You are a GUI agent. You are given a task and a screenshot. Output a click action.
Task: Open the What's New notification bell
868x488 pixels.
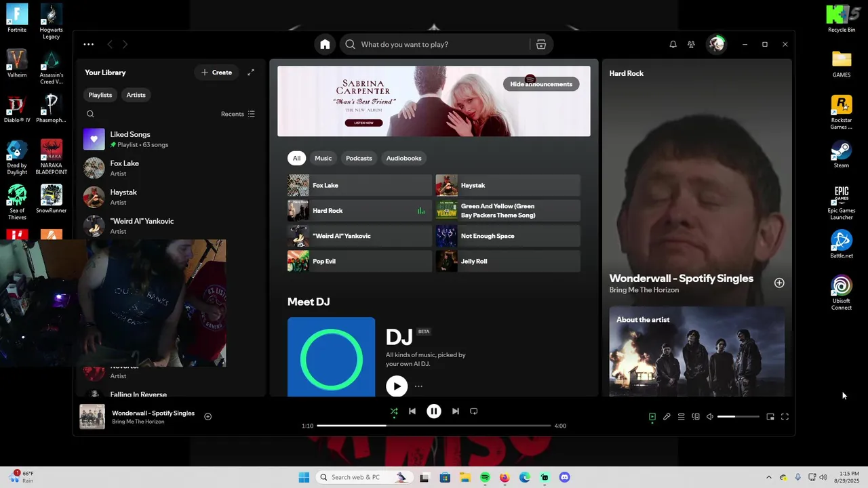[673, 44]
